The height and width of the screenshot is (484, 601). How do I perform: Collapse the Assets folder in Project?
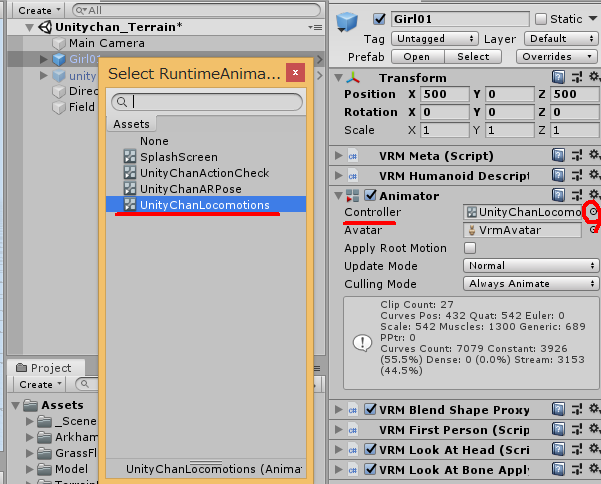(x=15, y=405)
